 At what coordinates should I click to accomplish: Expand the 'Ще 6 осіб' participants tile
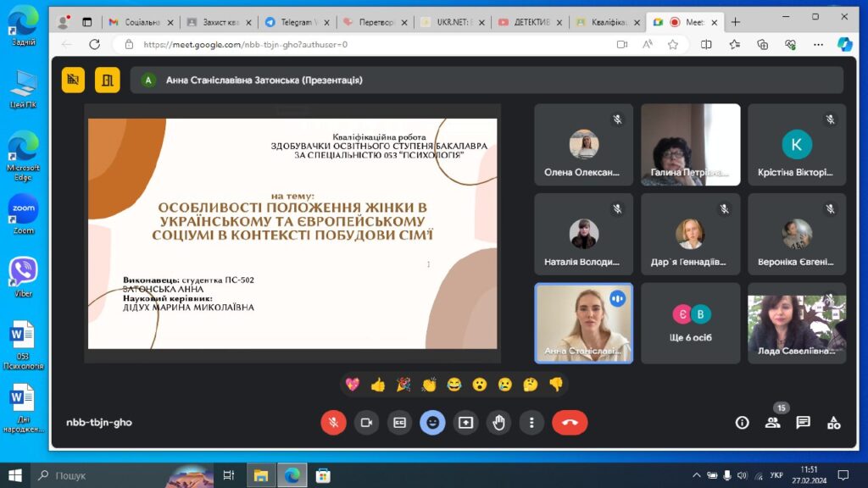[x=690, y=323]
